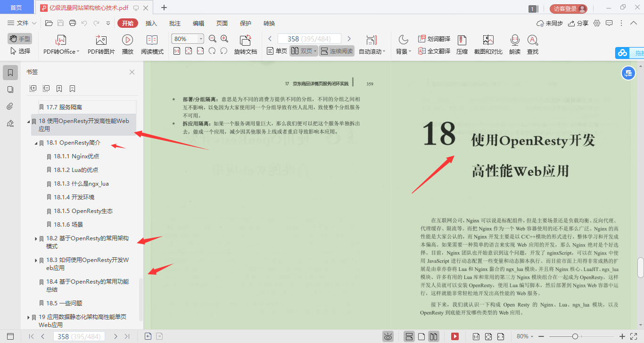Open PDF转Office converter
The height and width of the screenshot is (343, 644).
point(60,44)
